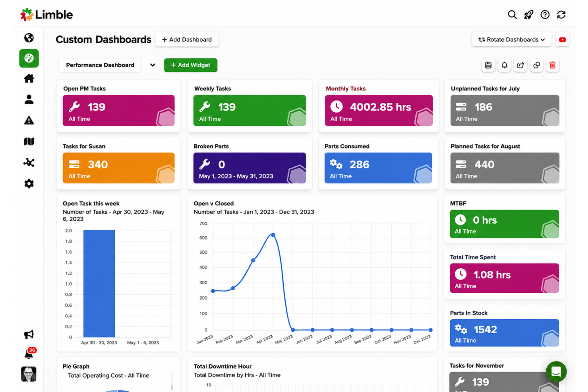Open the Performance Dashboard selector field
588x392 pixels.
point(100,65)
